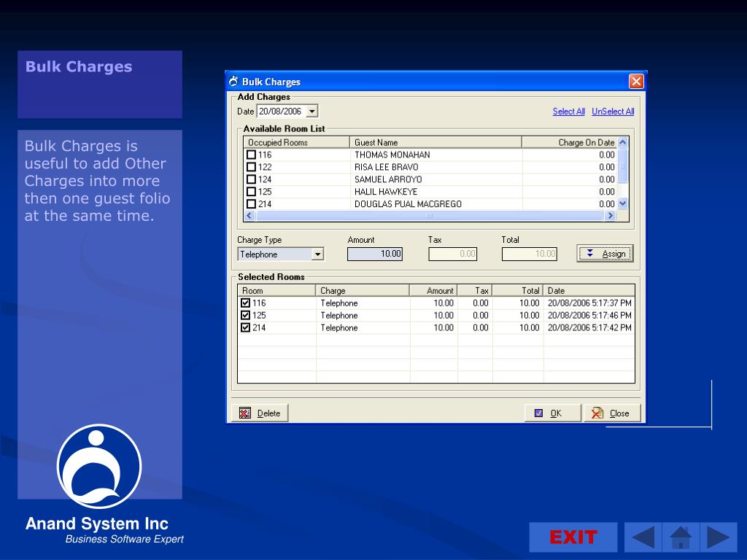Click the Amount input field
Image resolution: width=747 pixels, height=560 pixels.
pos(375,254)
